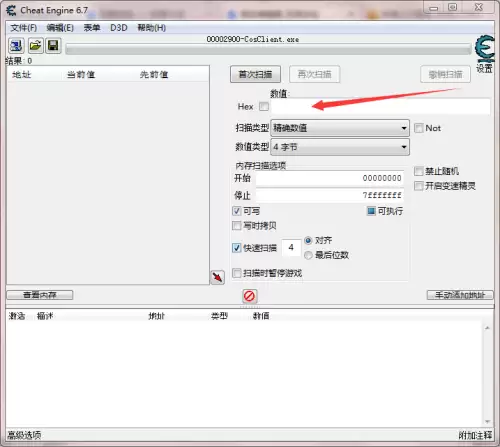Select the 最后位数 radio button
500x447 pixels.
tap(308, 255)
